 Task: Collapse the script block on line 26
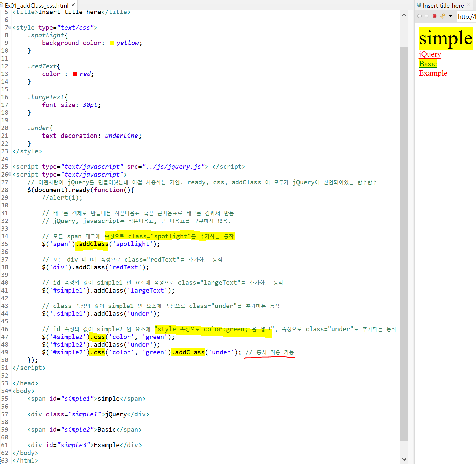(10, 174)
